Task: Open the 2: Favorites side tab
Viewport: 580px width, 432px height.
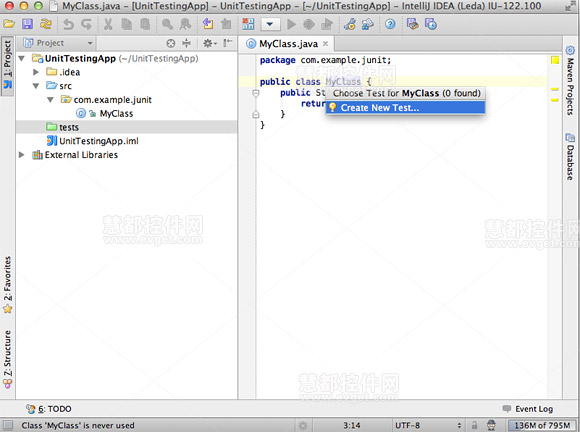Action: tap(7, 285)
